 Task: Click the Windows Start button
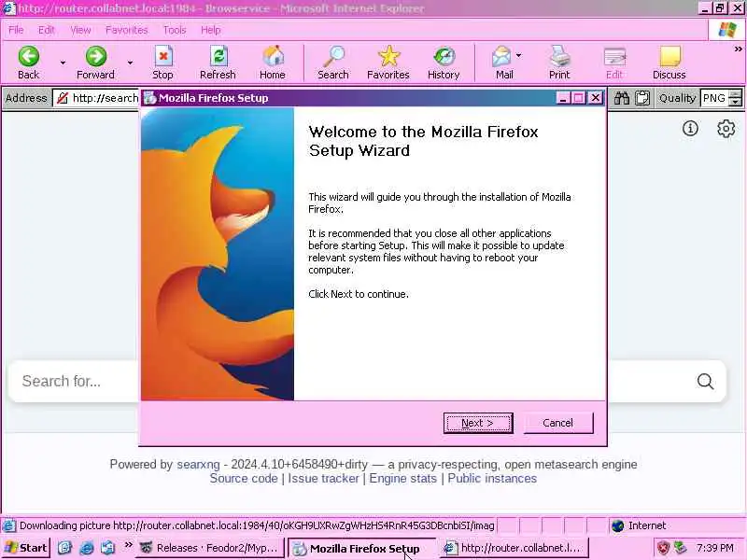pos(26,548)
